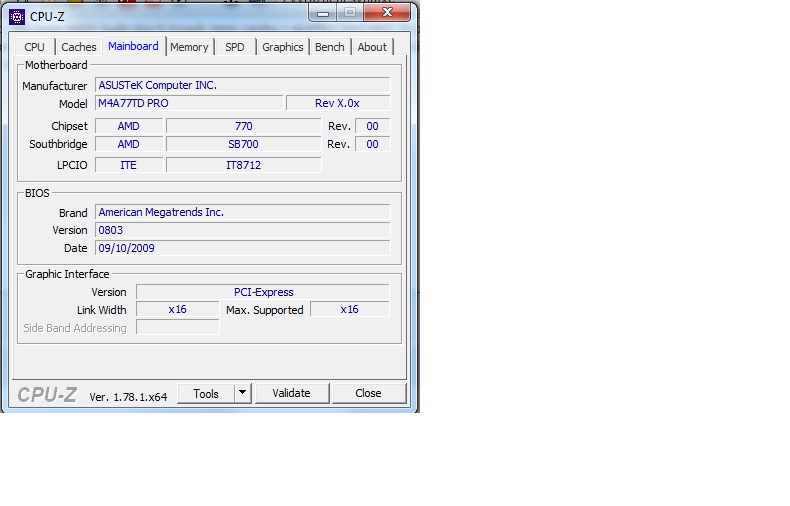Minimize the CPU-Z window
790x506 pixels.
323,13
